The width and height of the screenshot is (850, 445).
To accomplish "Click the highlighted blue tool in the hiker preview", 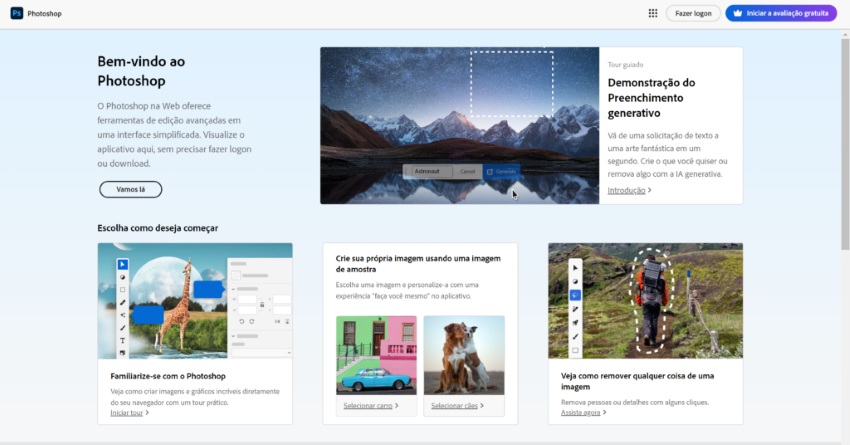I will click(x=575, y=295).
